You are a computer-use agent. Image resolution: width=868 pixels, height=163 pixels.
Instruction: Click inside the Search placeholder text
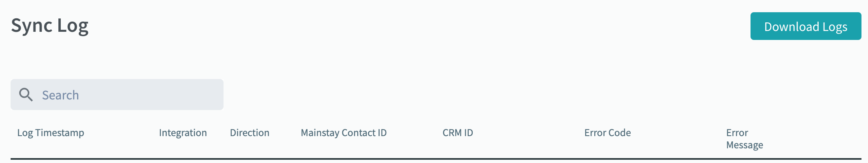coord(60,95)
